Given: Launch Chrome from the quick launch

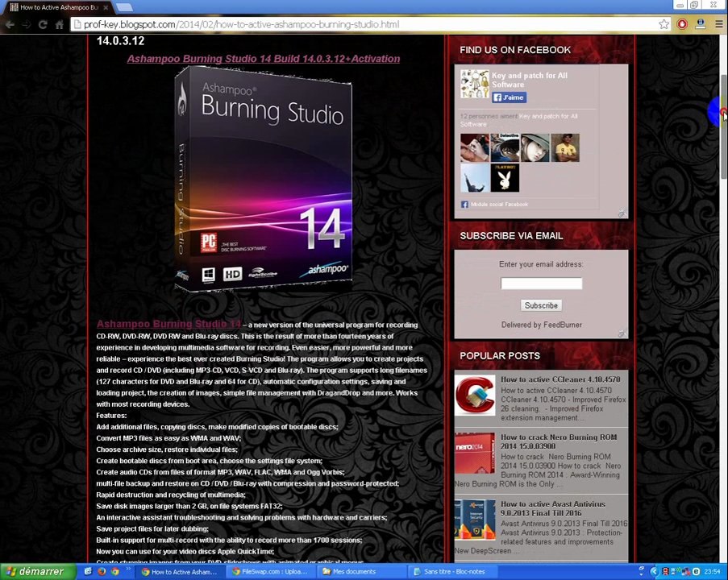Looking at the screenshot, I should point(115,572).
